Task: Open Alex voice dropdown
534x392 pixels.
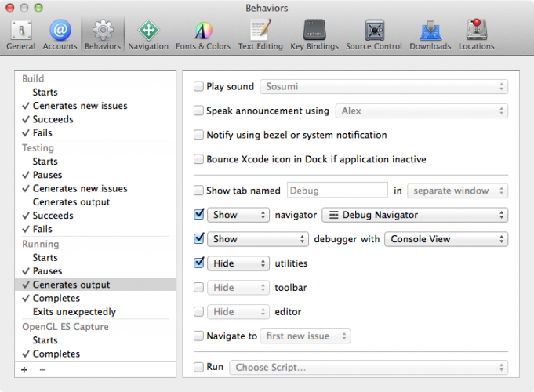Action: pyautogui.click(x=422, y=111)
